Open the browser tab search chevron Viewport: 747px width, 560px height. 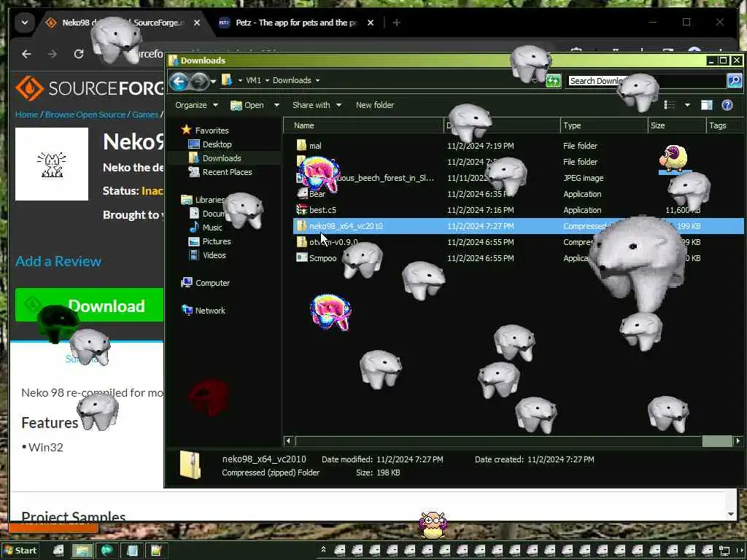pyautogui.click(x=24, y=23)
